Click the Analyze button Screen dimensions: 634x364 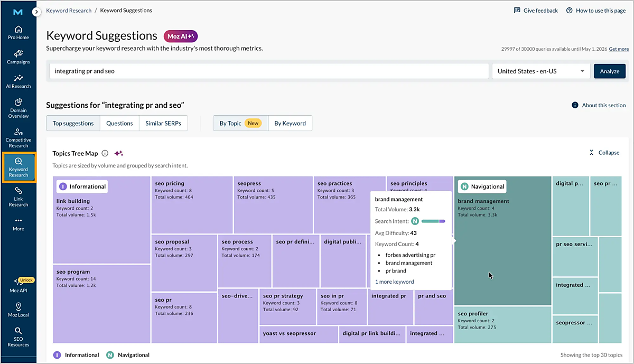click(x=609, y=71)
